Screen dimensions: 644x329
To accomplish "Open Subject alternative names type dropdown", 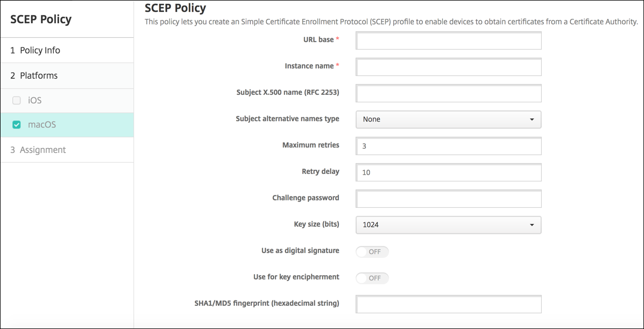I will point(448,120).
